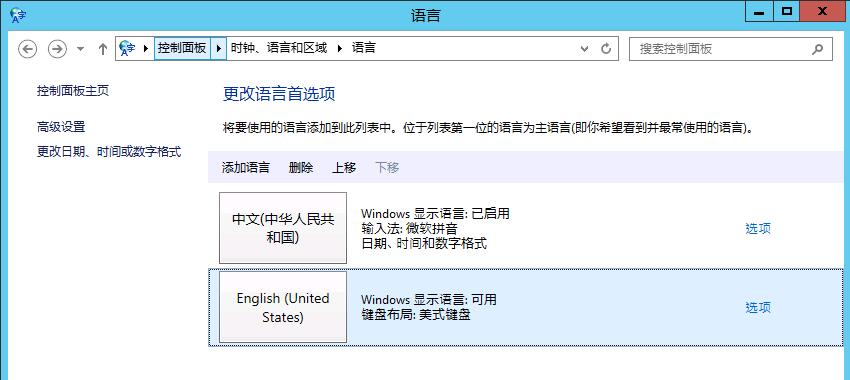850x380 pixels.
Task: Click the text Windows 显示语言: 可用
Action: point(429,299)
